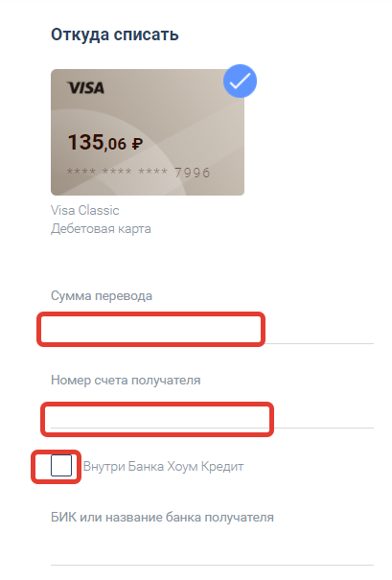Click the "Дебетовая карта" caption
The image size is (392, 580).
pos(101,228)
